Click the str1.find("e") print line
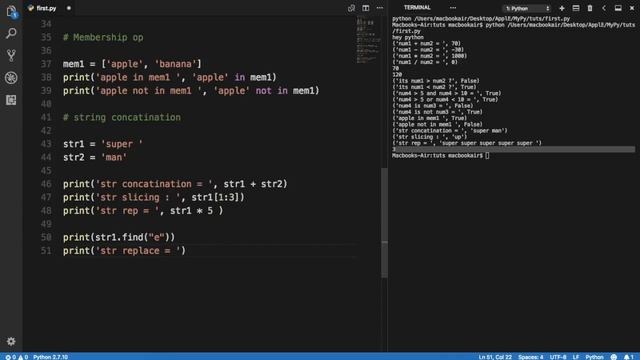Screen dimensions: 640x360 pyautogui.click(x=119, y=237)
